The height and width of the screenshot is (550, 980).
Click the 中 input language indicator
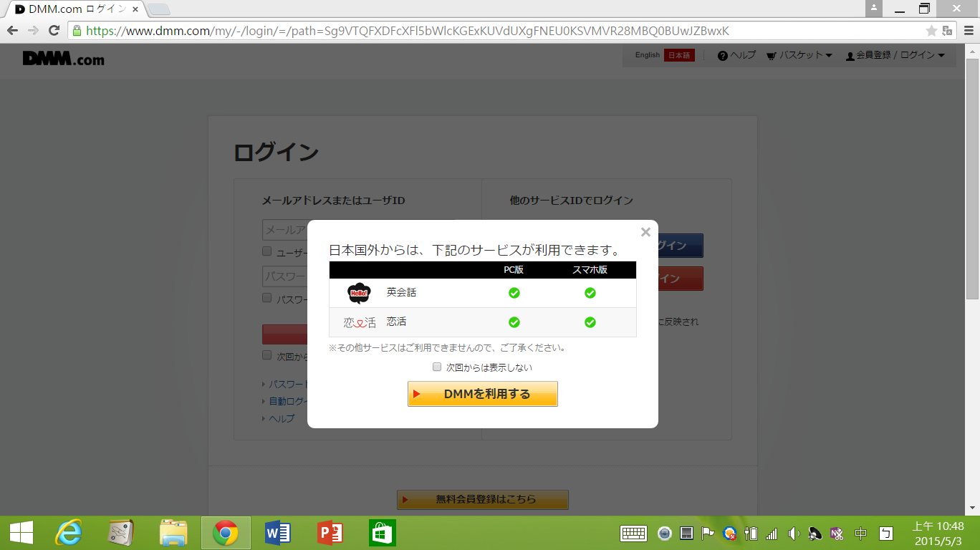tap(861, 533)
